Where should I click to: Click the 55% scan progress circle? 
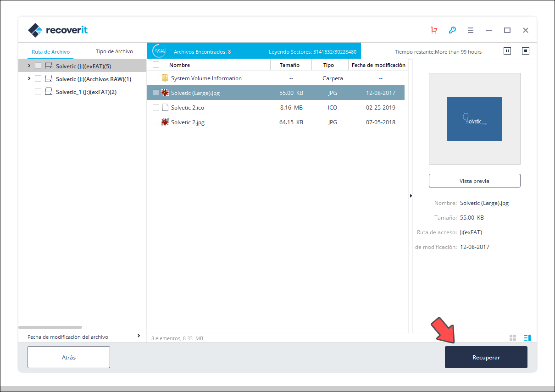160,51
